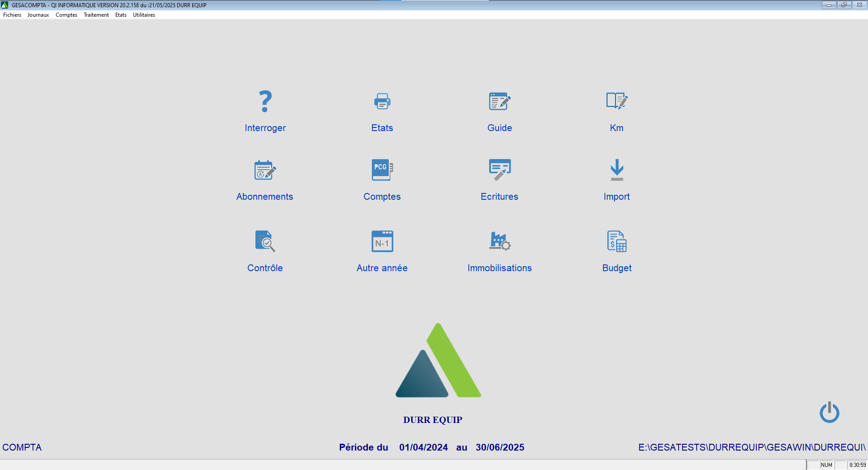Image resolution: width=868 pixels, height=470 pixels.
Task: Click the Contrôle label
Action: [265, 268]
